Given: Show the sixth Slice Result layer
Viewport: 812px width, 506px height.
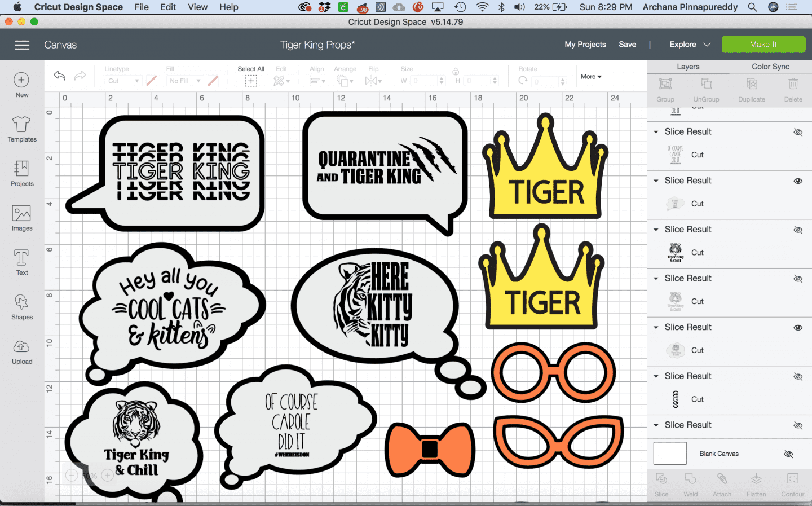Looking at the screenshot, I should click(798, 376).
